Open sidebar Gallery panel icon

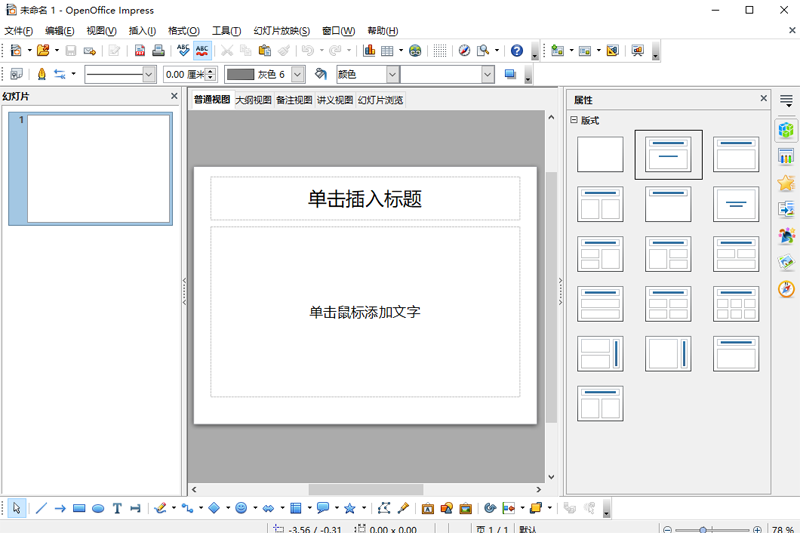pos(786,263)
